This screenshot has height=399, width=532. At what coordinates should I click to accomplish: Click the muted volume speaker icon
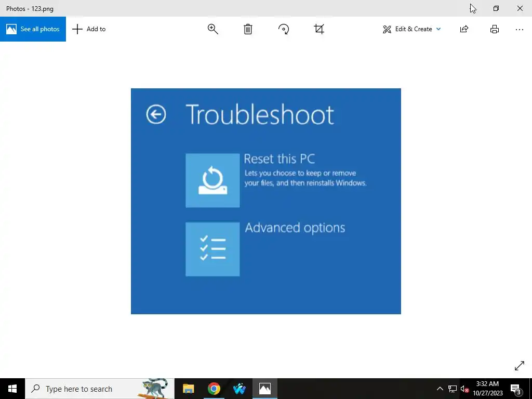(x=464, y=389)
